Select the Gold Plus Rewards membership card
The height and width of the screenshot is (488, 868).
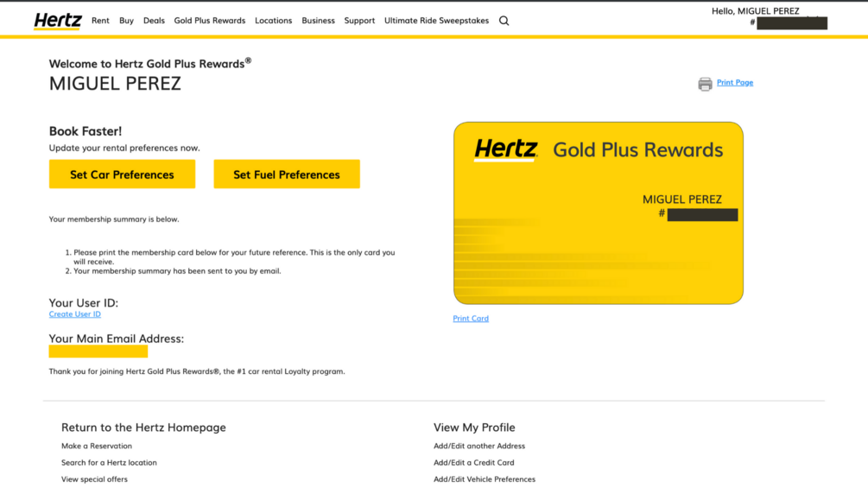(599, 213)
